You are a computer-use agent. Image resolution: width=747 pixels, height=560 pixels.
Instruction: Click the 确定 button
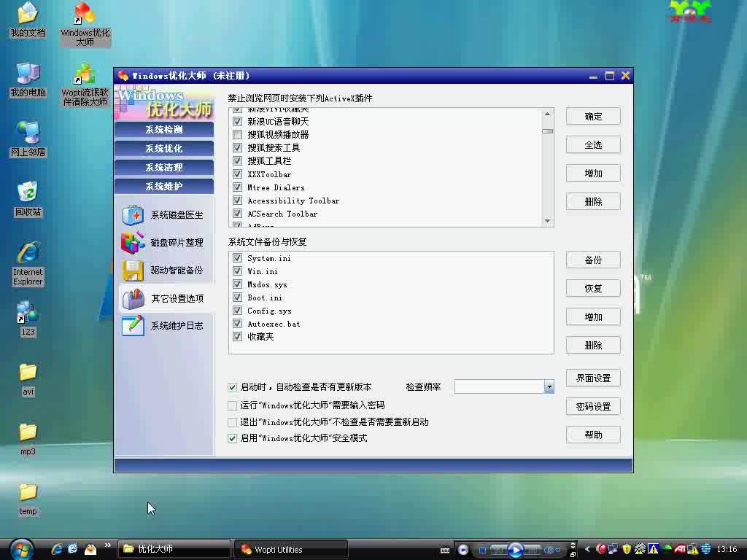point(593,116)
